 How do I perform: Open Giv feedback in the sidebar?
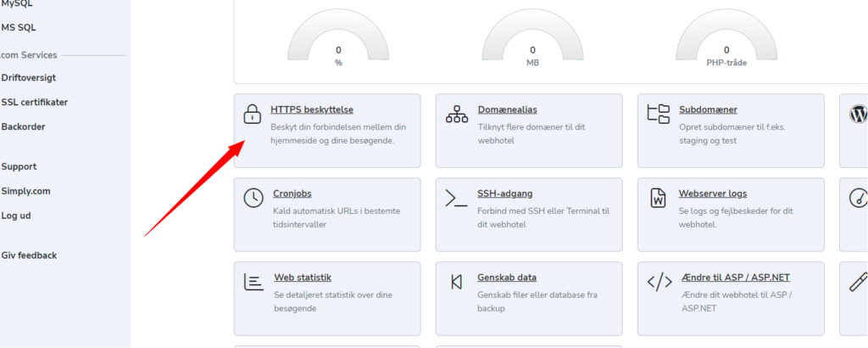click(30, 255)
